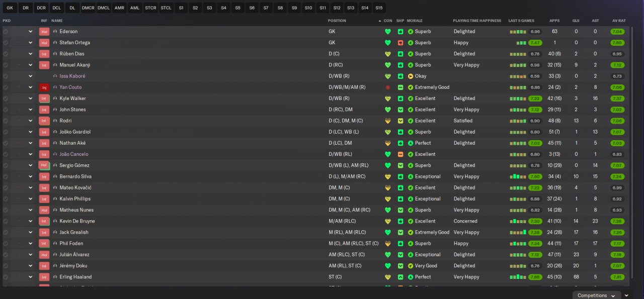The height and width of the screenshot is (299, 644).
Task: Open Erling Haaland's player profile
Action: 75,277
